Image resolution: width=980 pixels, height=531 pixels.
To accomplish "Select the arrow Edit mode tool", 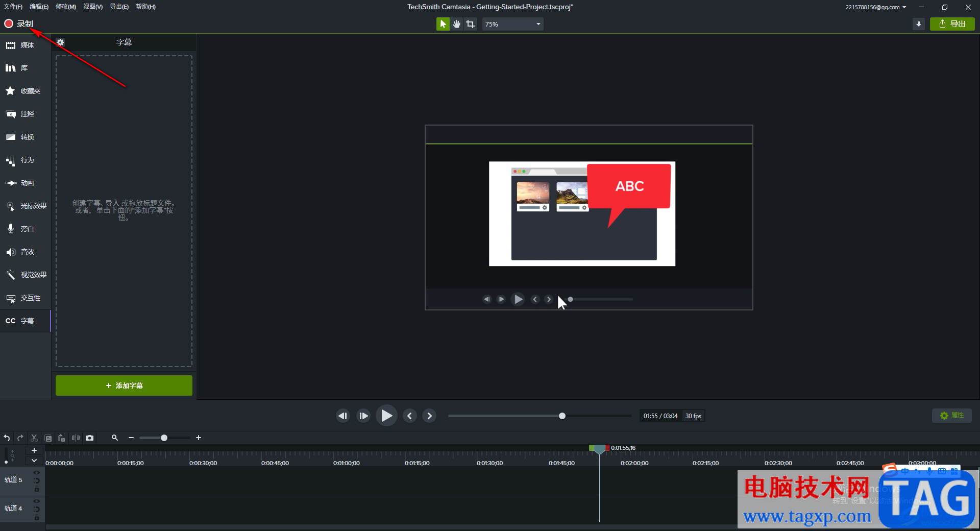I will point(443,24).
